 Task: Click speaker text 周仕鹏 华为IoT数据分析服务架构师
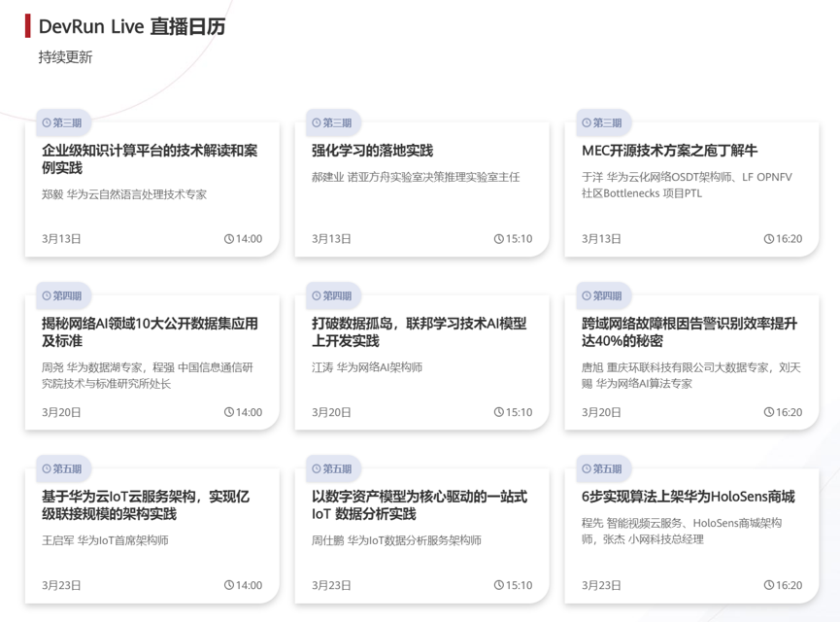coord(396,540)
